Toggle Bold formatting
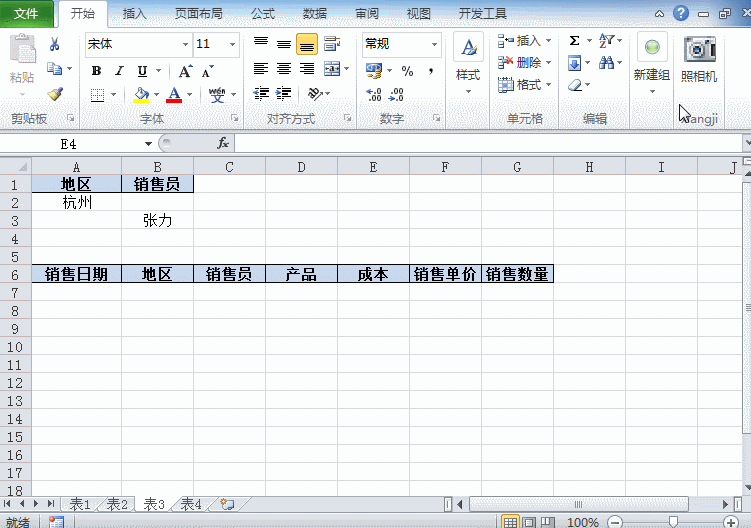751x528 pixels. [96, 71]
